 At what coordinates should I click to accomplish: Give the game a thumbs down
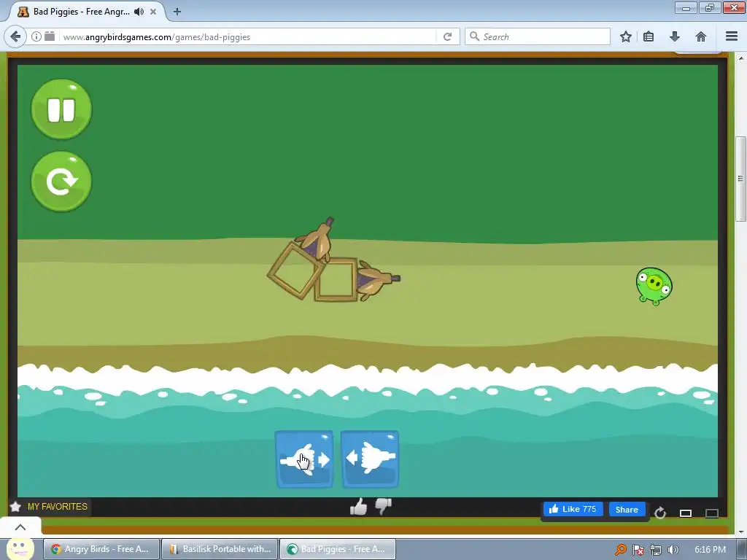point(383,507)
